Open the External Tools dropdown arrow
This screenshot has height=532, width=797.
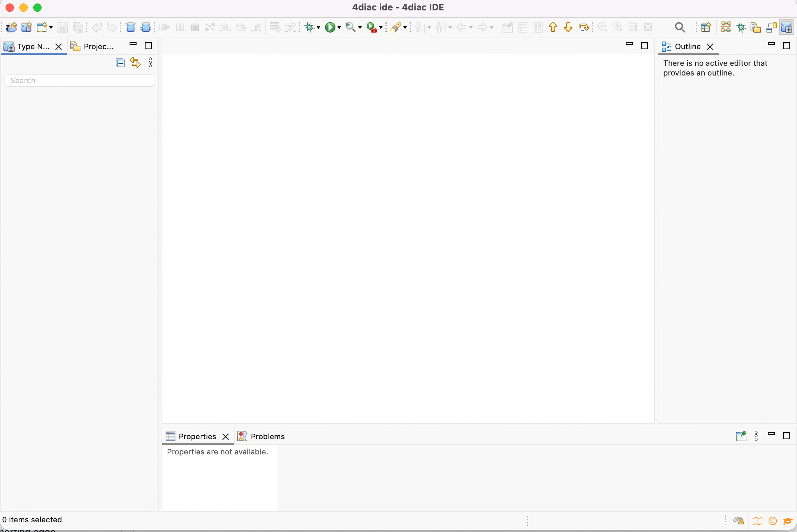pos(381,27)
